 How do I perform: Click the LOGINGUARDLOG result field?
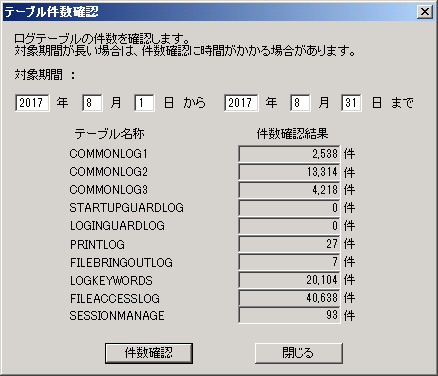[289, 226]
